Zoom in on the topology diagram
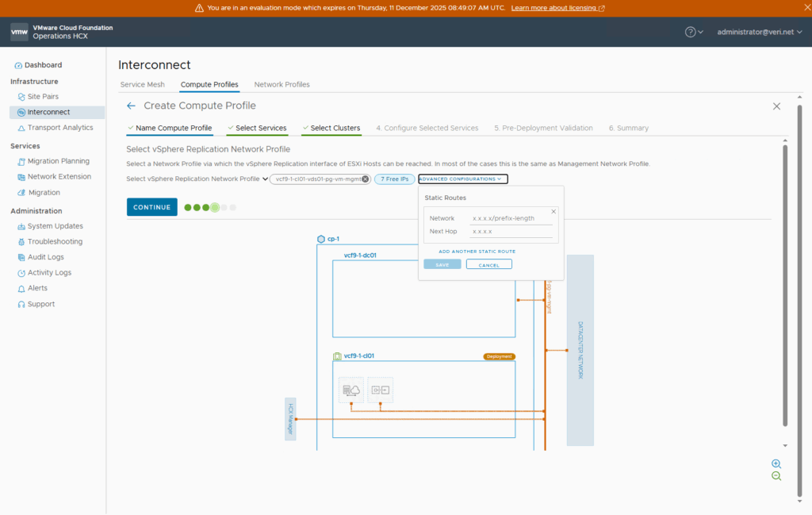This screenshot has height=515, width=812. pyautogui.click(x=776, y=463)
